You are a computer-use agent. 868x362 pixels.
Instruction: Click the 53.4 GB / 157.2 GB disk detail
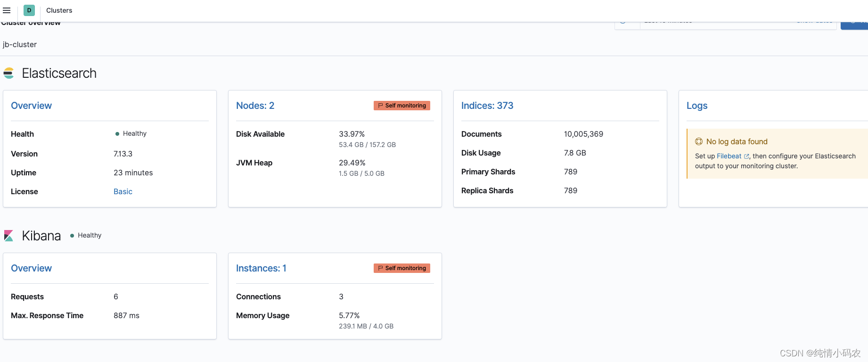pyautogui.click(x=367, y=145)
